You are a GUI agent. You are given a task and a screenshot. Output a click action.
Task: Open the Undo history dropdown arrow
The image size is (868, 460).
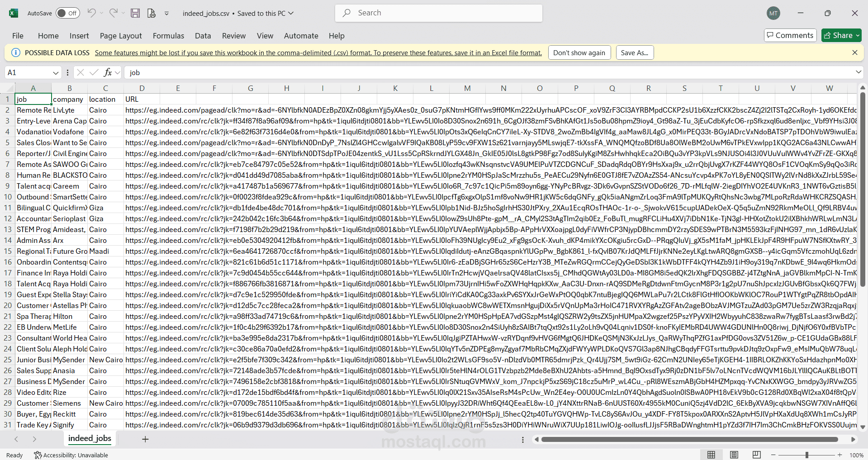(102, 13)
